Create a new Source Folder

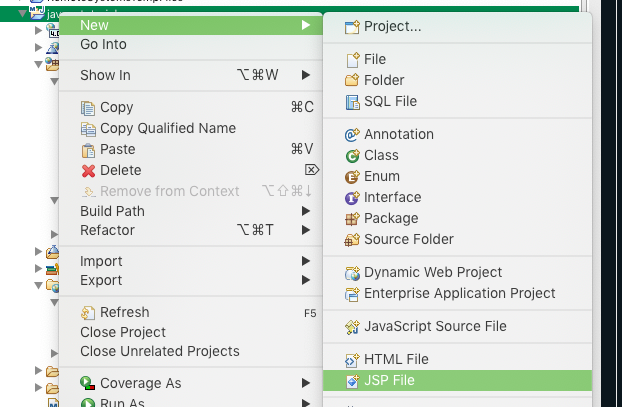coord(408,239)
